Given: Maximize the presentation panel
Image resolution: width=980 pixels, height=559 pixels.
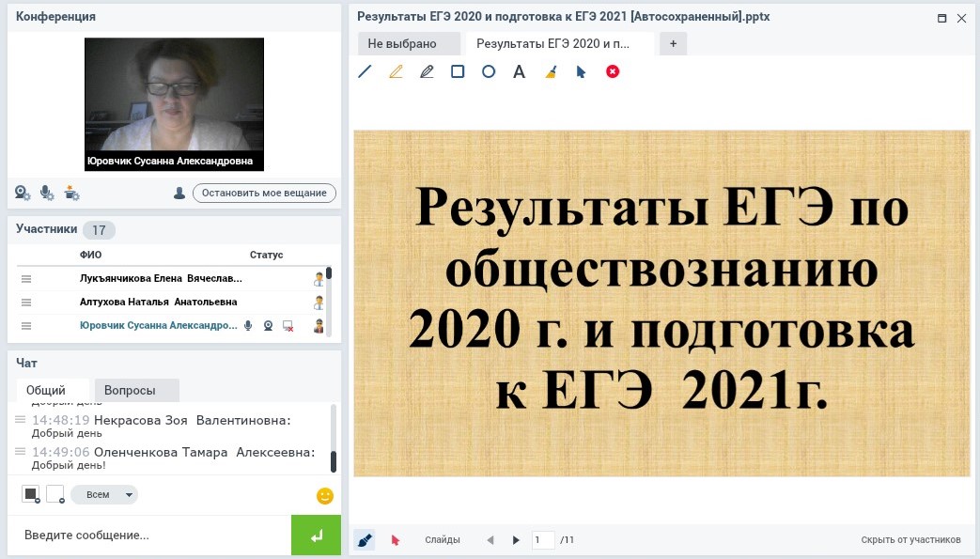Looking at the screenshot, I should (941, 18).
